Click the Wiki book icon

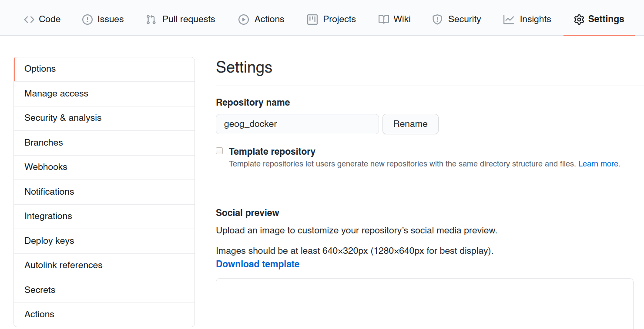(x=383, y=20)
